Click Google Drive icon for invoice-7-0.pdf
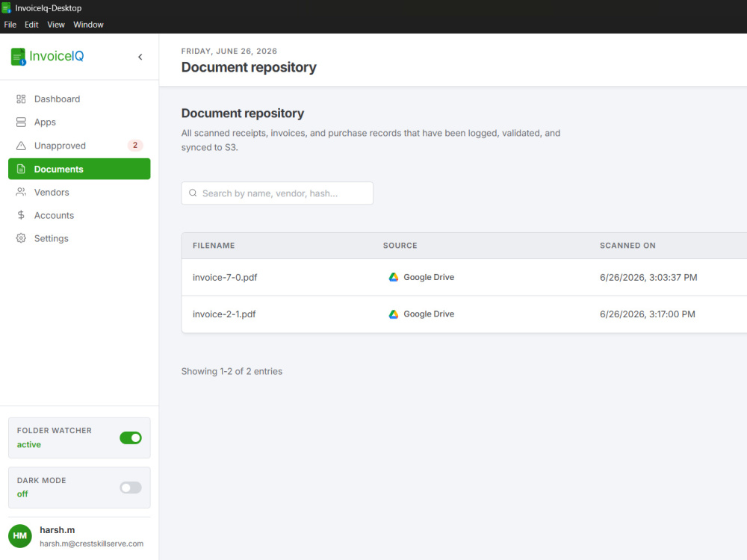The width and height of the screenshot is (747, 560). pos(394,277)
